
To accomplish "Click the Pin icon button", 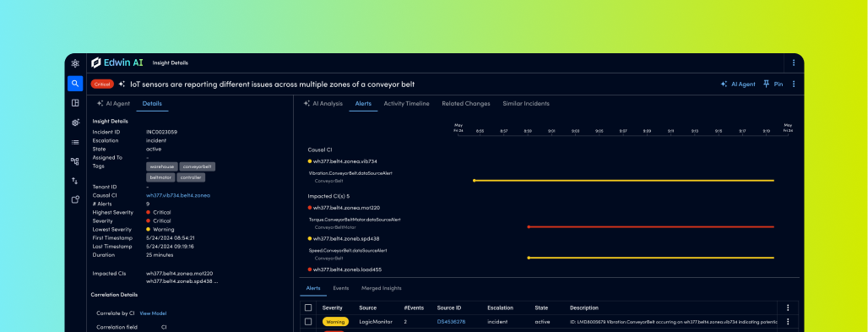I will coord(773,84).
